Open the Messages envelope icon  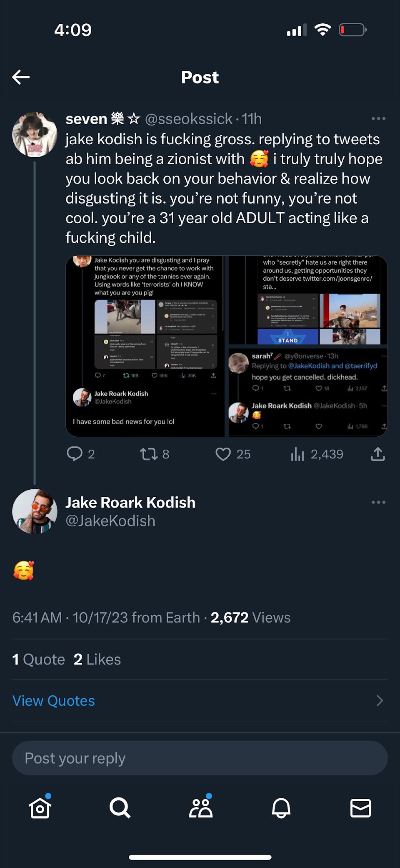[360, 808]
